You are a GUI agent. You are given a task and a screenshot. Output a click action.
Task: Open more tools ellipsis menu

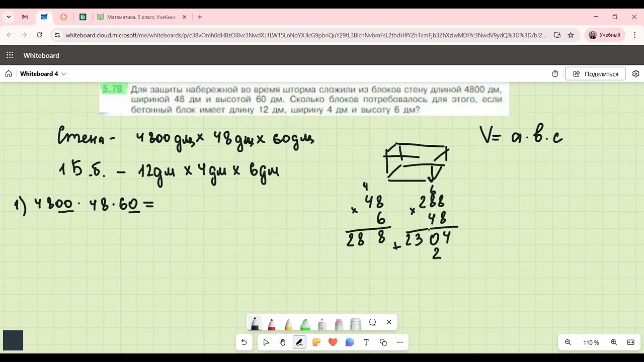pyautogui.click(x=400, y=342)
